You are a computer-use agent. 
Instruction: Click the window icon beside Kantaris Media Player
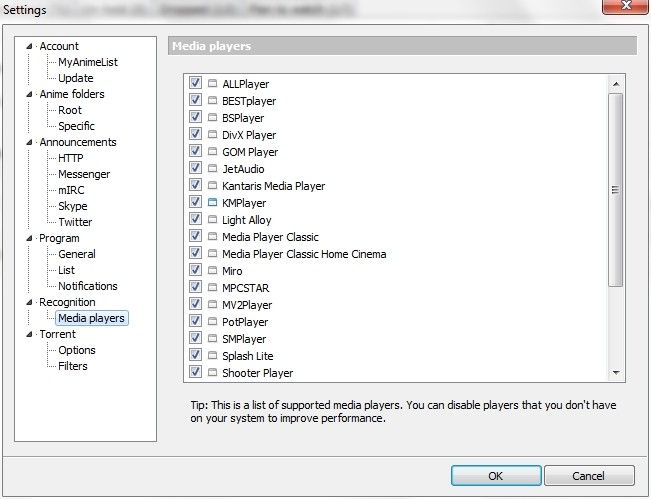click(212, 186)
